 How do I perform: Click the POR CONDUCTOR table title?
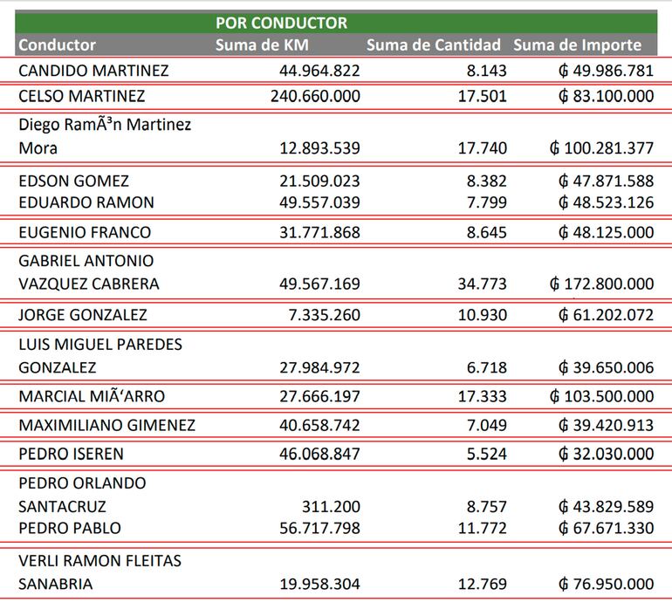tap(281, 23)
